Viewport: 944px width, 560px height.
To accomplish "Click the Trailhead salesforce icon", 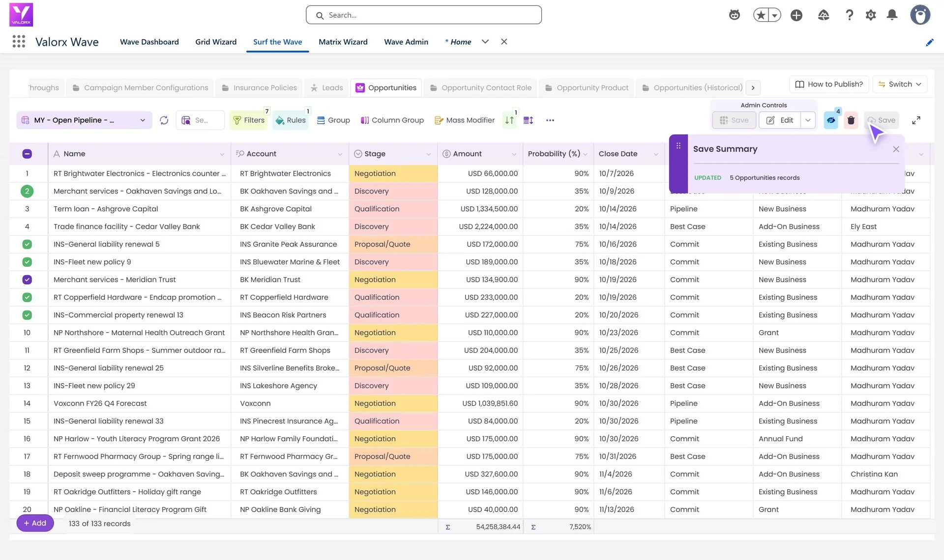I will [824, 15].
